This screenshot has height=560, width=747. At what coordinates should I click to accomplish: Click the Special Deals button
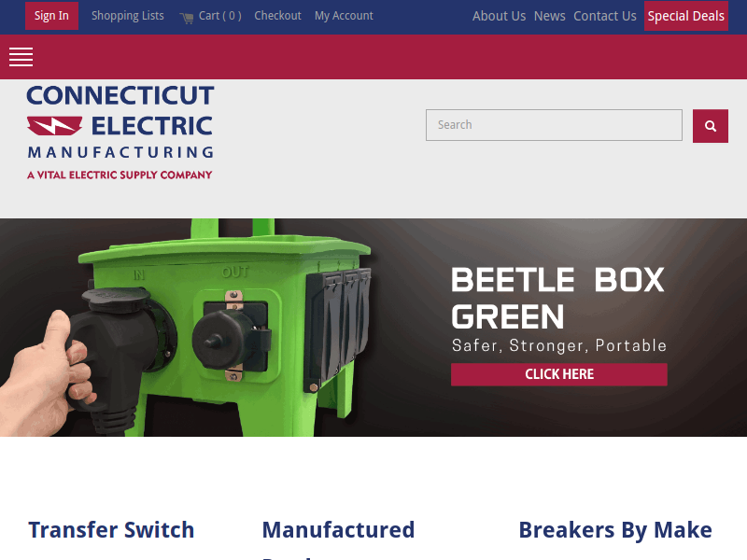pos(686,16)
